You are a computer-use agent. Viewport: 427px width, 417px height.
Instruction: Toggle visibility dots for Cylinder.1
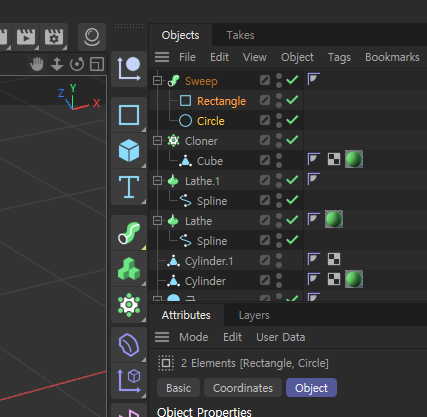coord(279,261)
